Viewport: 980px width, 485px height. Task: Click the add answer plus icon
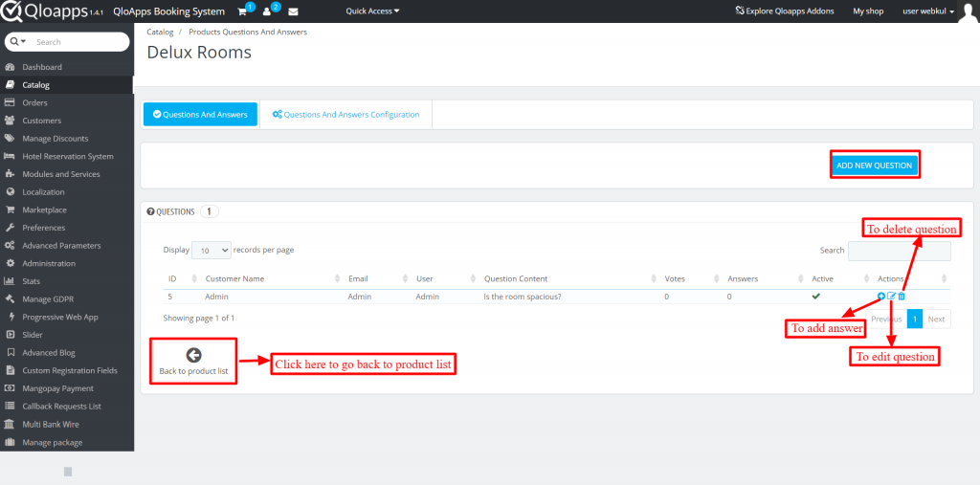[881, 297]
